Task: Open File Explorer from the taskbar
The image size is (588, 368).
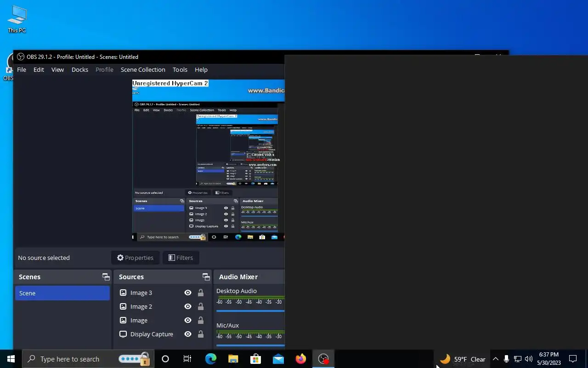Action: pyautogui.click(x=233, y=359)
